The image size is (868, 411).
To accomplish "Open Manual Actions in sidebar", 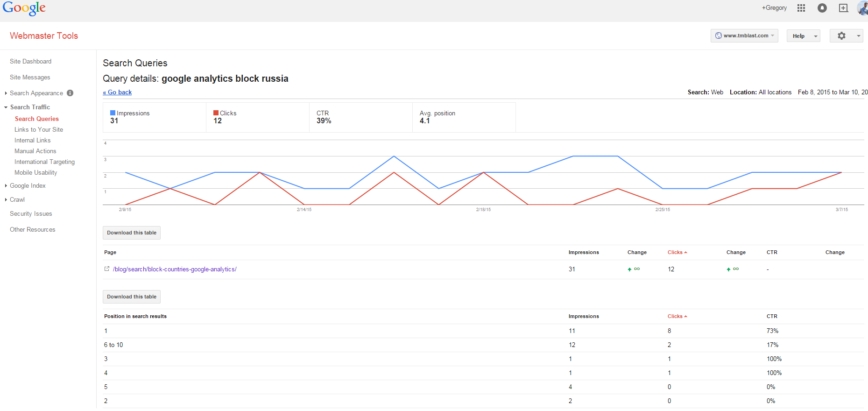I will pyautogui.click(x=35, y=151).
